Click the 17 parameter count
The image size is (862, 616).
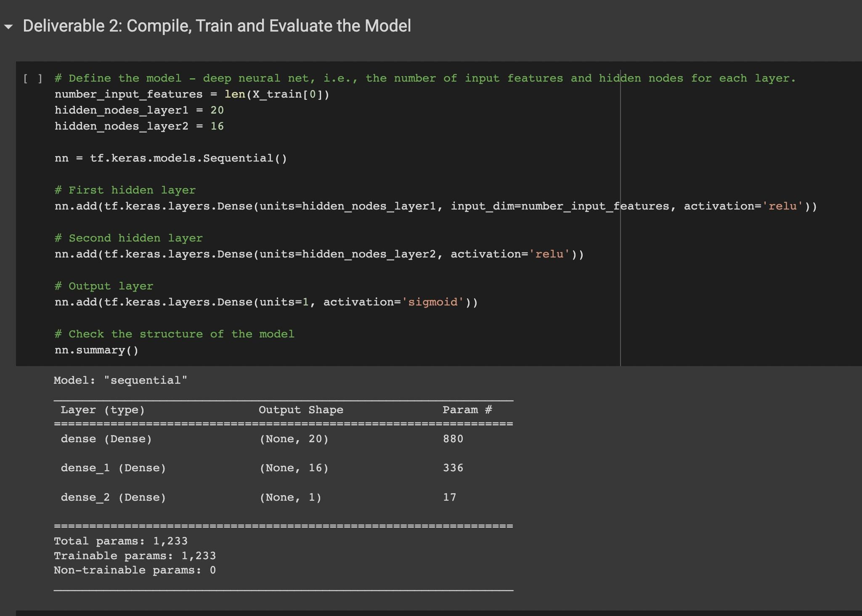pos(449,497)
